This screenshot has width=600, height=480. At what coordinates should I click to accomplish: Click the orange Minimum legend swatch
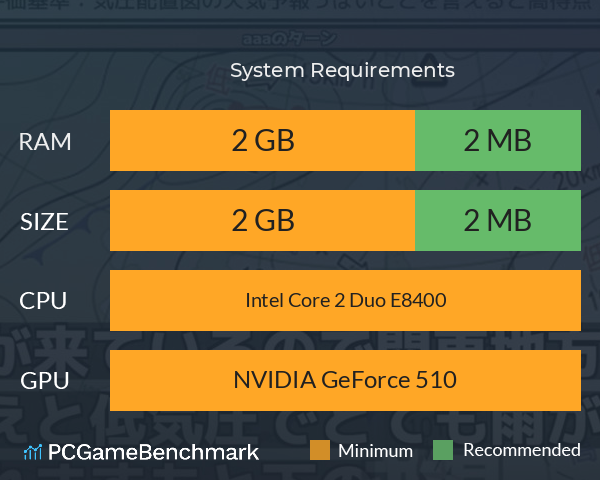(320, 450)
